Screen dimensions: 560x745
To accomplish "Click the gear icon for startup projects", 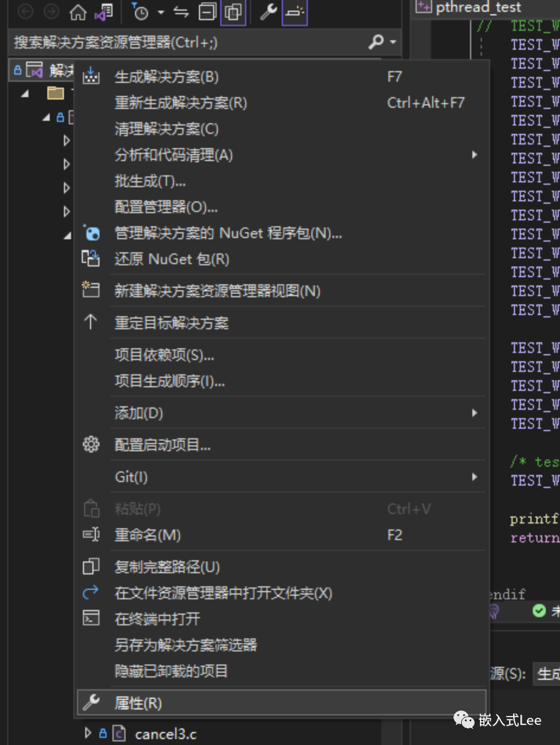I will (91, 444).
